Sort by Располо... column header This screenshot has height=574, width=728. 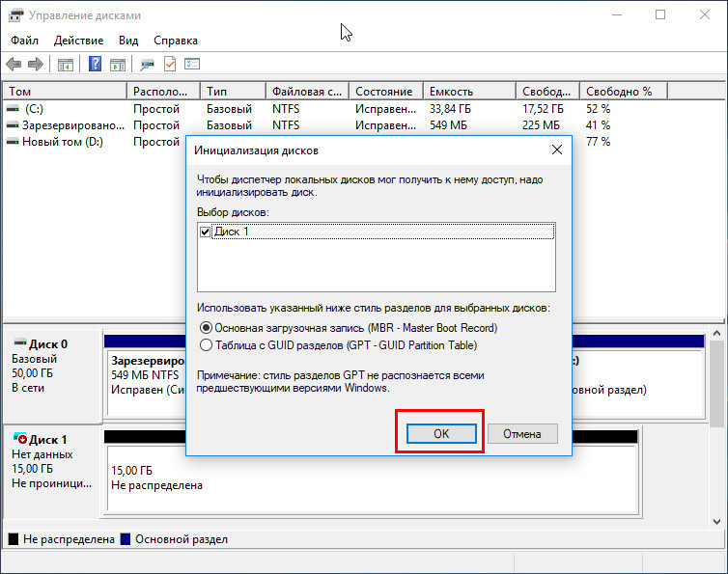163,91
